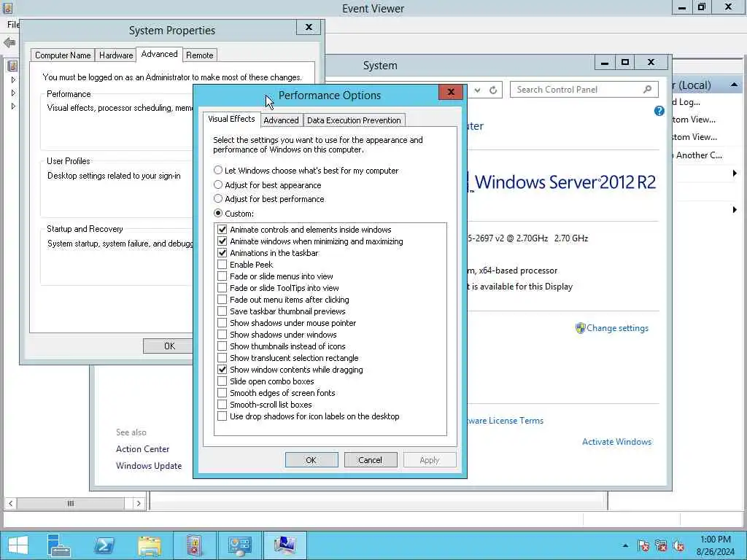Open File Explorer from the taskbar
Image resolution: width=747 pixels, height=560 pixels.
(150, 545)
